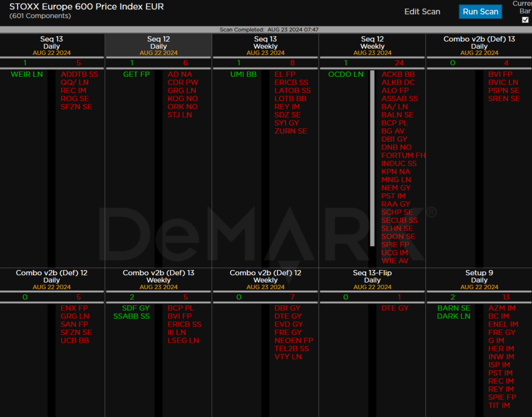Open NEOEN FP ticker

click(294, 341)
